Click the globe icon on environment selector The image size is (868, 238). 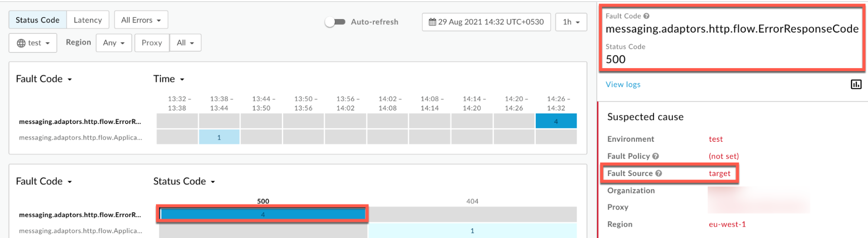click(21, 43)
